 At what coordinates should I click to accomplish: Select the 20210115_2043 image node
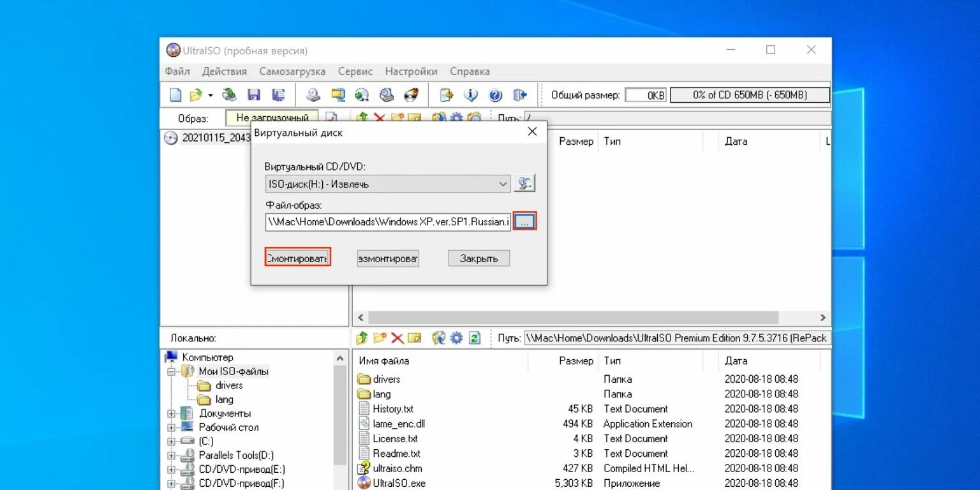[x=216, y=138]
